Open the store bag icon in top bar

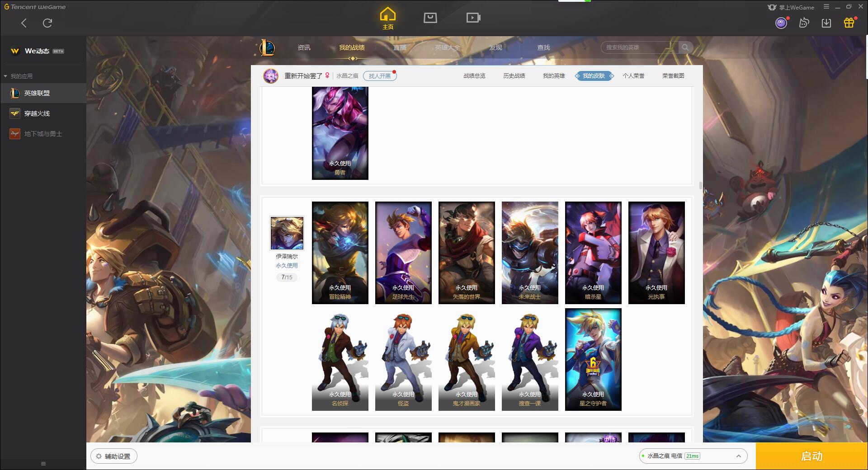click(430, 18)
